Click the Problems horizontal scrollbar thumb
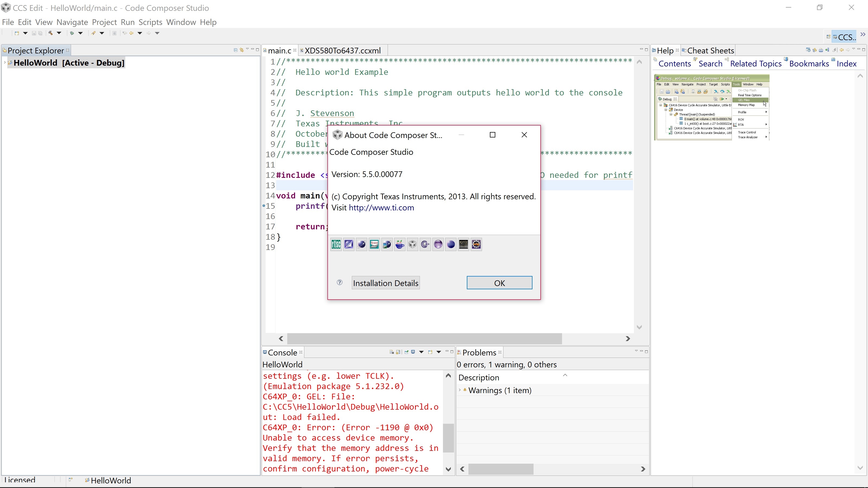Image resolution: width=868 pixels, height=488 pixels. [501, 469]
